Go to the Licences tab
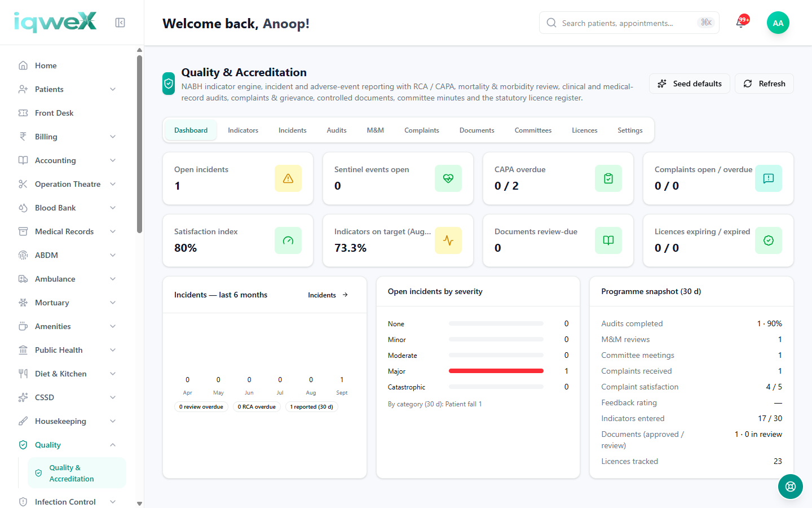 coord(585,130)
